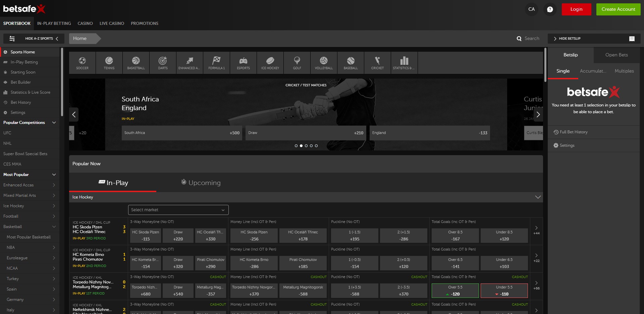Open the Tennis sport icon
The image size is (644, 314).
pyautogui.click(x=109, y=63)
